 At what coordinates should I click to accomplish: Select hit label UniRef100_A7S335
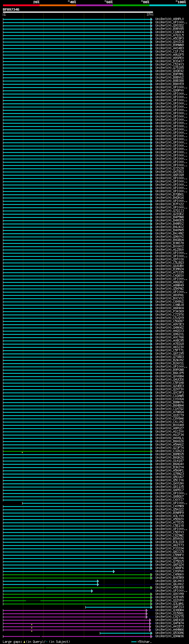pyautogui.click(x=170, y=273)
